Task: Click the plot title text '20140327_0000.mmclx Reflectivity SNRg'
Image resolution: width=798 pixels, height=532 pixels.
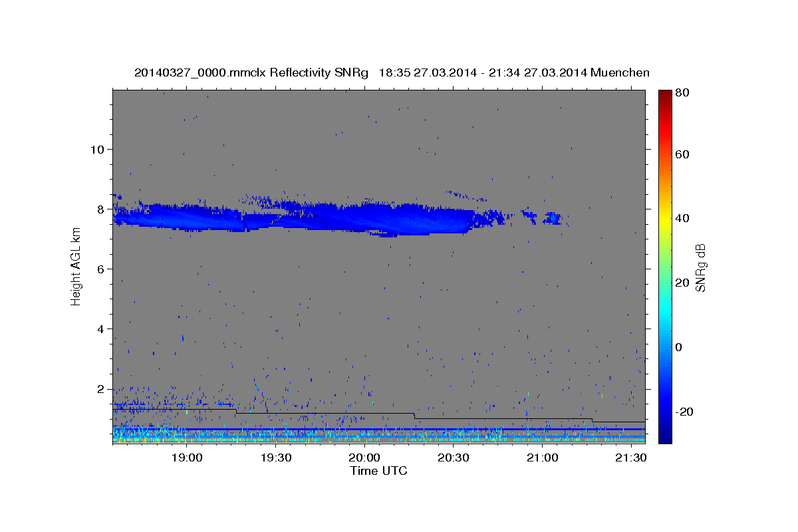Action: tap(251, 72)
